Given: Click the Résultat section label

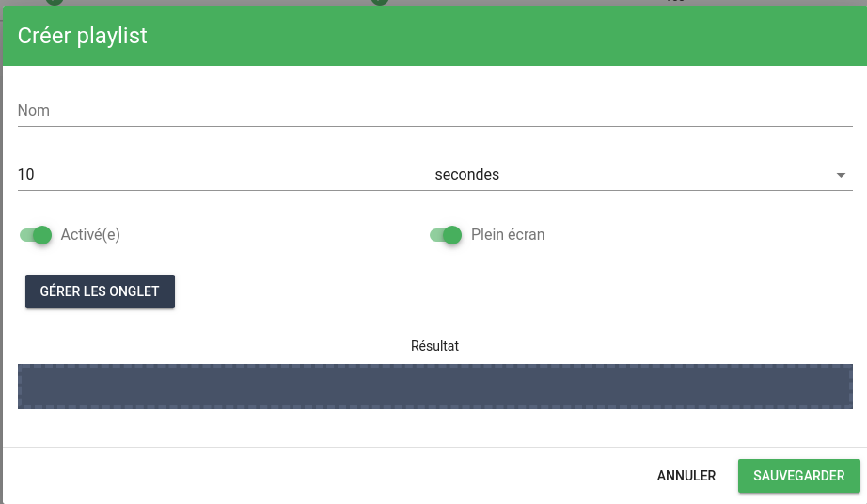Looking at the screenshot, I should pos(434,346).
